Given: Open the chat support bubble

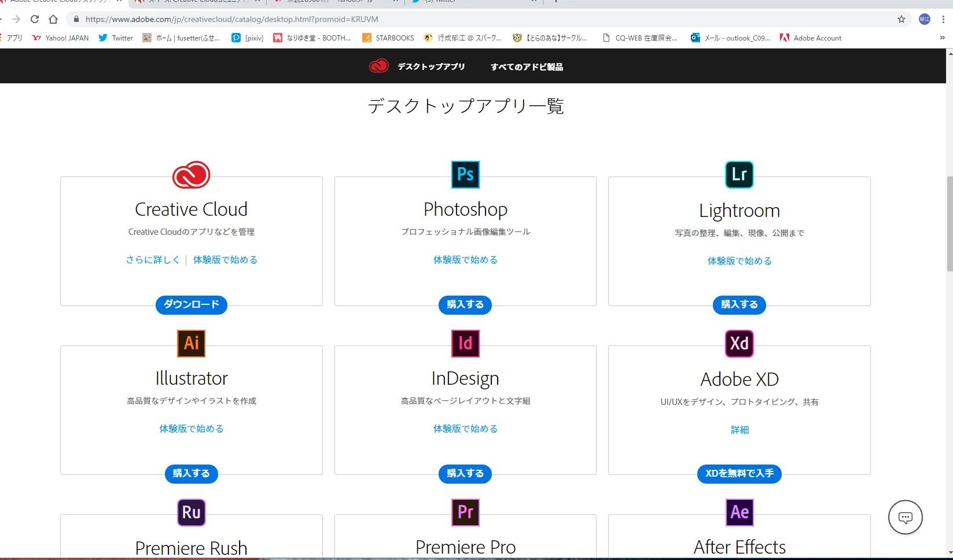Looking at the screenshot, I should (x=906, y=517).
